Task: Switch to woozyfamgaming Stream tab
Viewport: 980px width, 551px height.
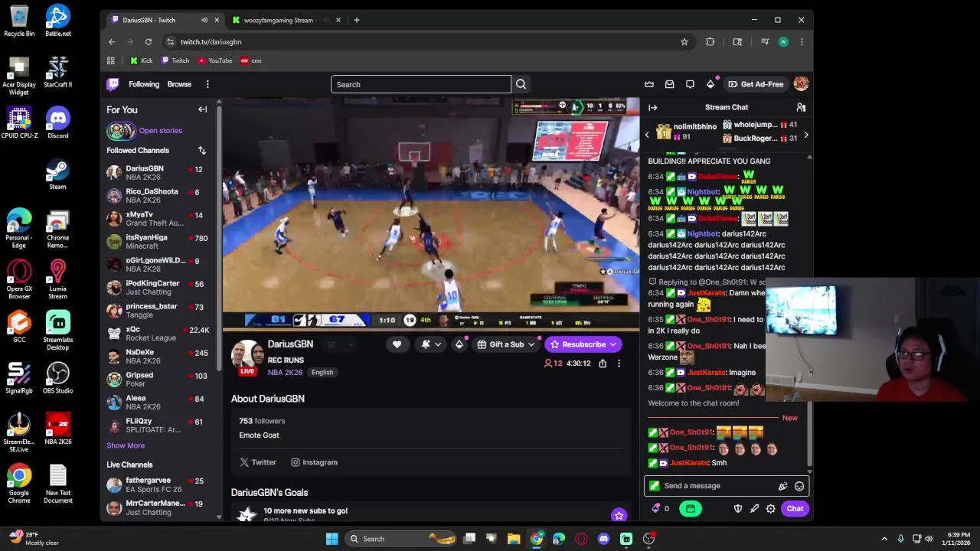Action: click(x=279, y=20)
